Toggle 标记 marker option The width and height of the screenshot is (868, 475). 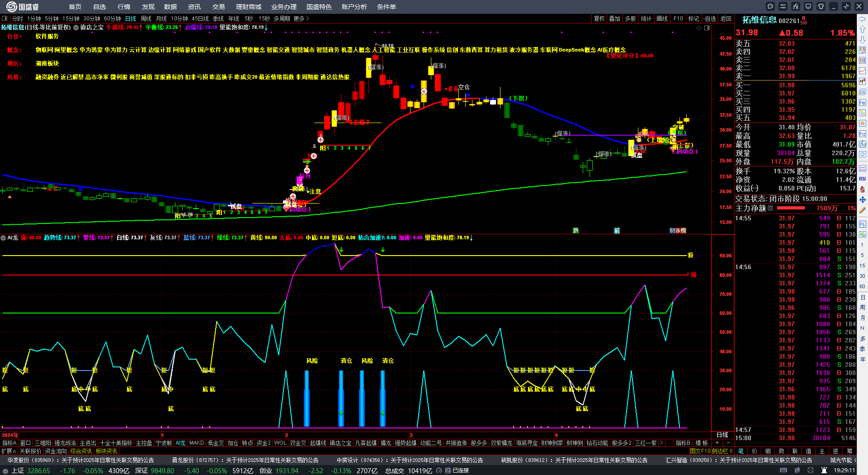coord(693,19)
